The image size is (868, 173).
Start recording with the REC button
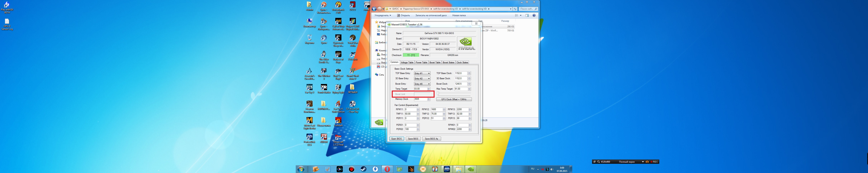click(654, 162)
